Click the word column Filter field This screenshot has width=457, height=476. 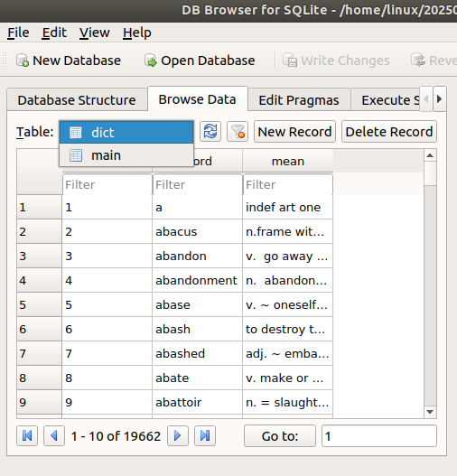pos(198,184)
